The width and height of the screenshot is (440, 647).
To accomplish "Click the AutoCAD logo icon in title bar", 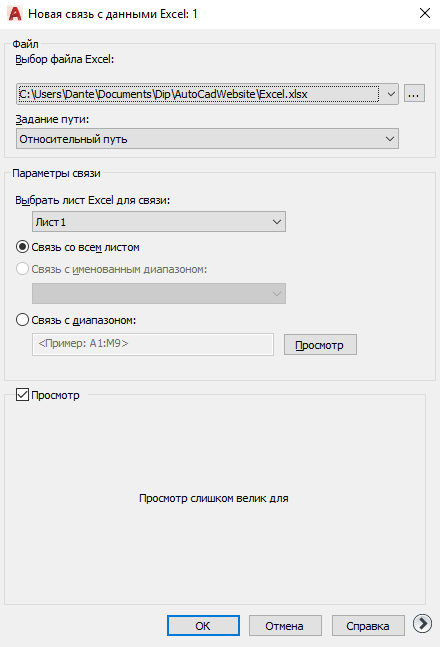I will pos(14,14).
